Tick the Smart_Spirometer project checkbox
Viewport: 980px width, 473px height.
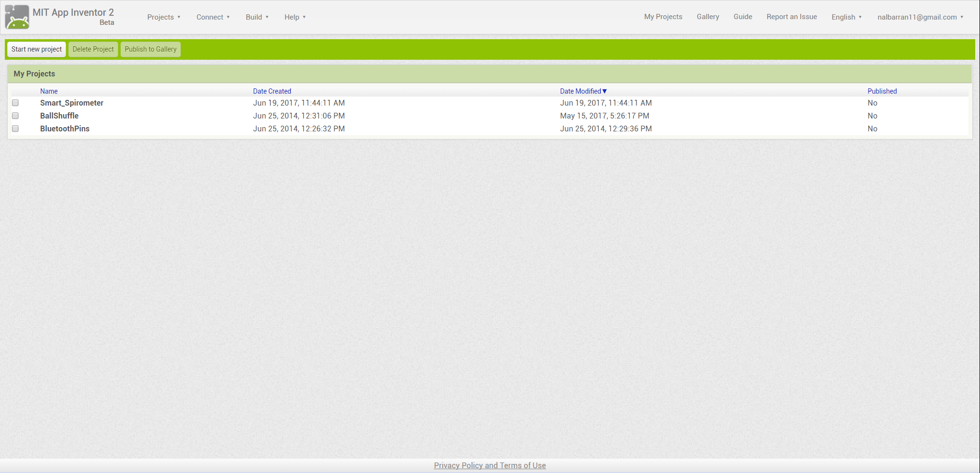tap(15, 103)
